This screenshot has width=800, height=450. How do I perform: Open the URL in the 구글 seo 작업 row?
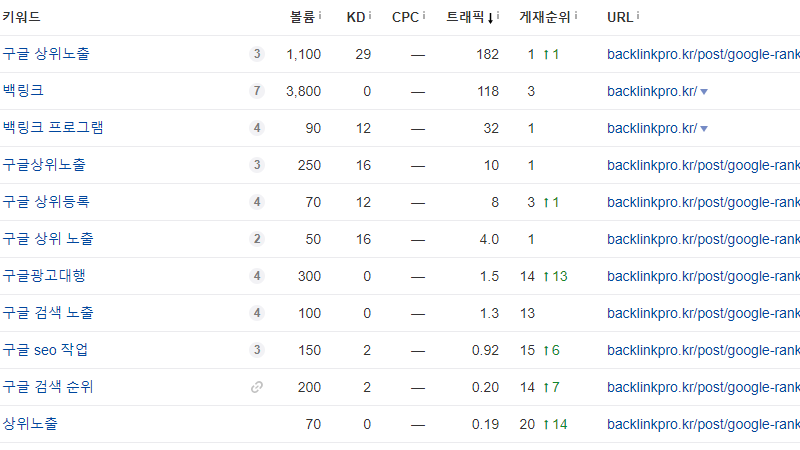702,350
